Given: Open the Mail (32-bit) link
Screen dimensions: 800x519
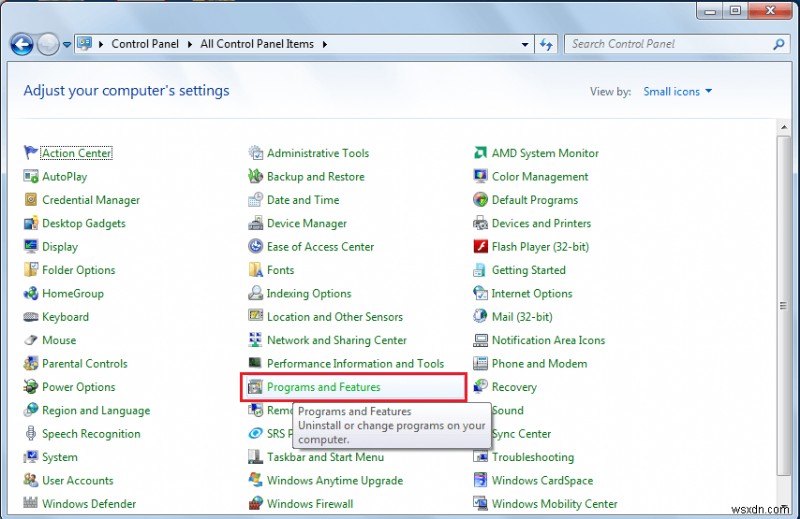Looking at the screenshot, I should point(522,317).
